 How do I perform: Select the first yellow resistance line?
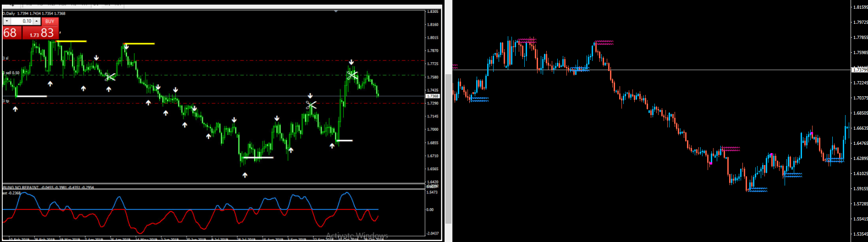click(x=71, y=41)
